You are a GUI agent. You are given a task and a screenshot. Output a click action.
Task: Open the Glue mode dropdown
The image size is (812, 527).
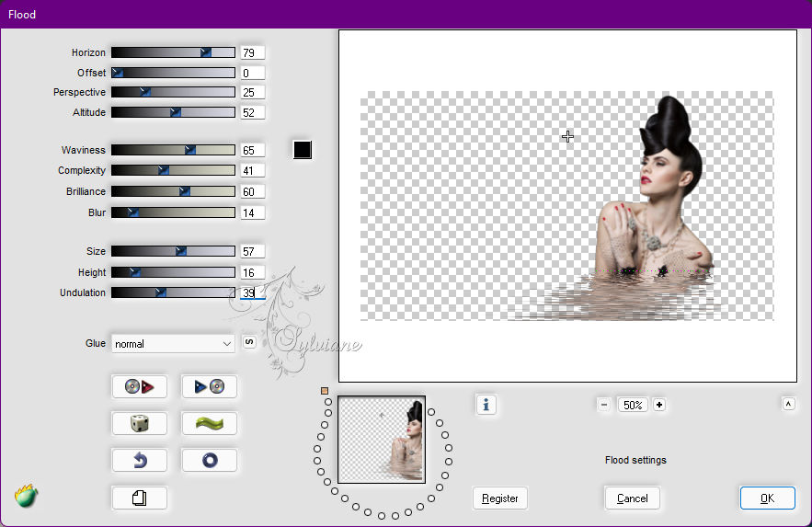point(173,344)
